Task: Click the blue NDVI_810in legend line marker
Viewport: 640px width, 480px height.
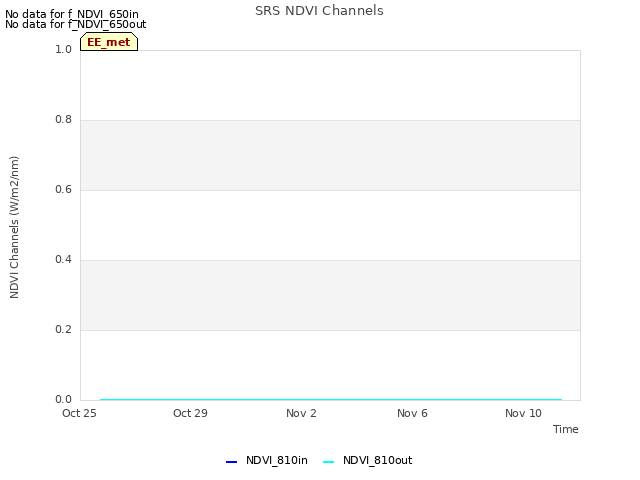Action: pyautogui.click(x=231, y=462)
